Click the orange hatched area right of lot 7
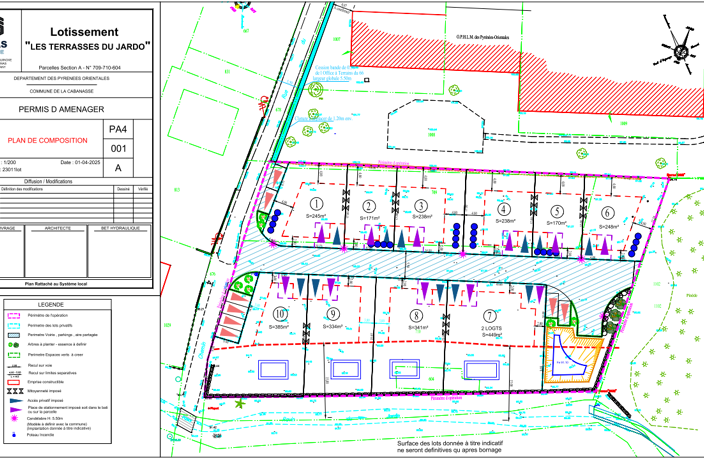704x458 pixels. pyautogui.click(x=573, y=355)
